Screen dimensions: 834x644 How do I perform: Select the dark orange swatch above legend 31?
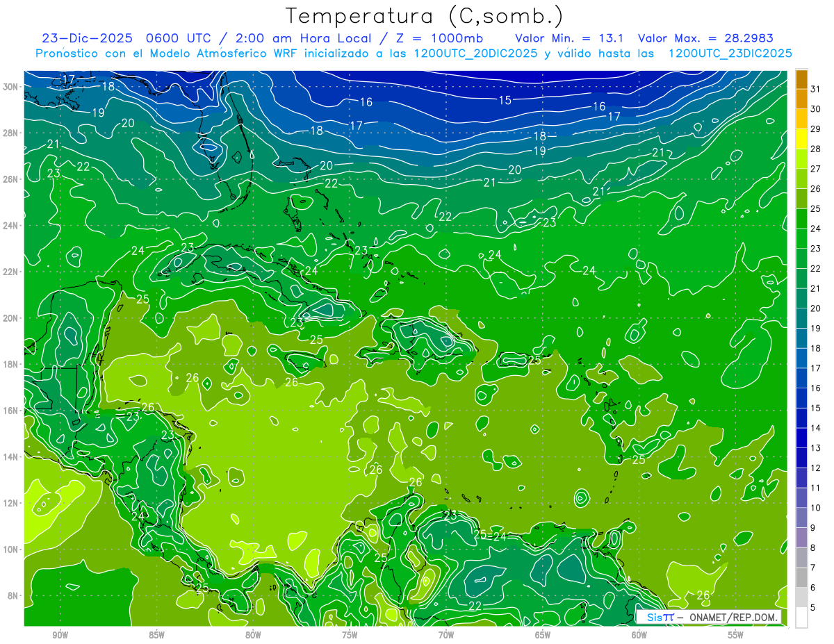pyautogui.click(x=801, y=79)
